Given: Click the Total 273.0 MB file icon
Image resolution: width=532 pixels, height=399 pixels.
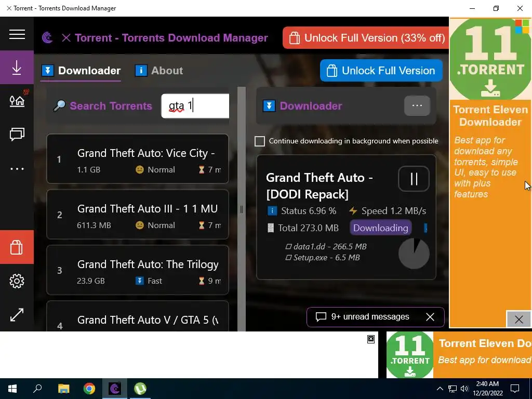Looking at the screenshot, I should [x=271, y=228].
